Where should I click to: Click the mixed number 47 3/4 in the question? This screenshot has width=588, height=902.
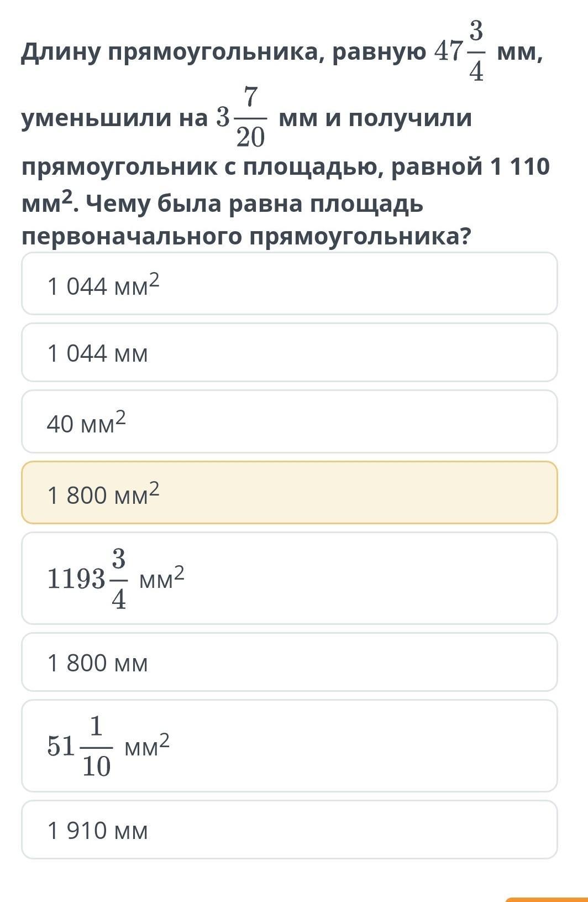(x=460, y=51)
